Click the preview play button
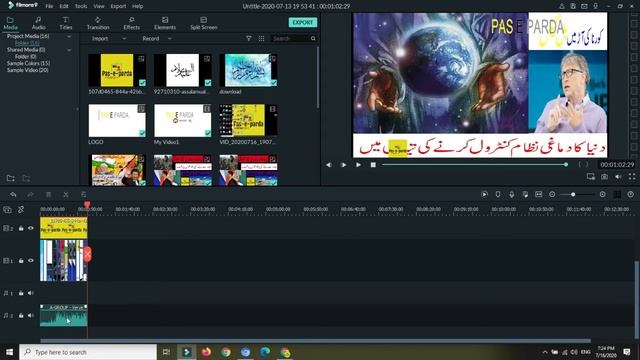This screenshot has height=360, width=640. click(x=358, y=164)
